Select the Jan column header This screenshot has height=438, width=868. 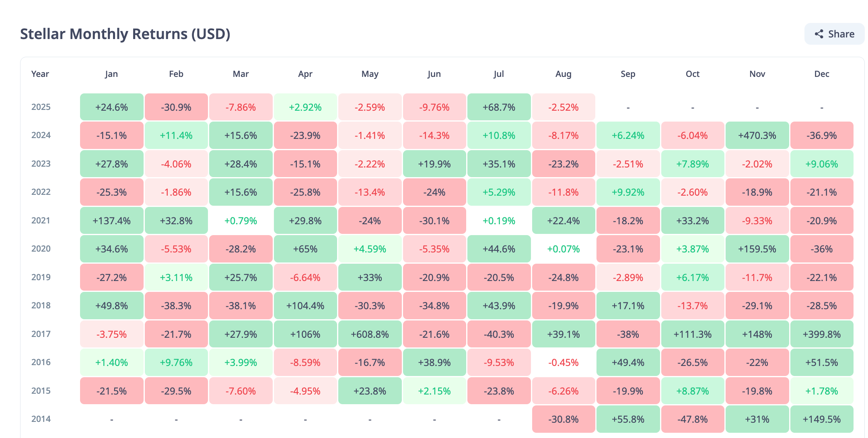point(111,74)
